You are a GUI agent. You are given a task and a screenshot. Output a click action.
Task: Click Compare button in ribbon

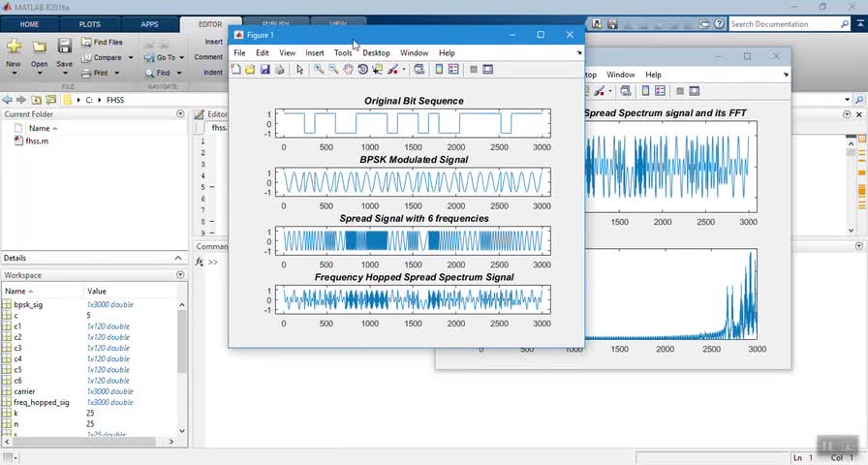tap(102, 57)
